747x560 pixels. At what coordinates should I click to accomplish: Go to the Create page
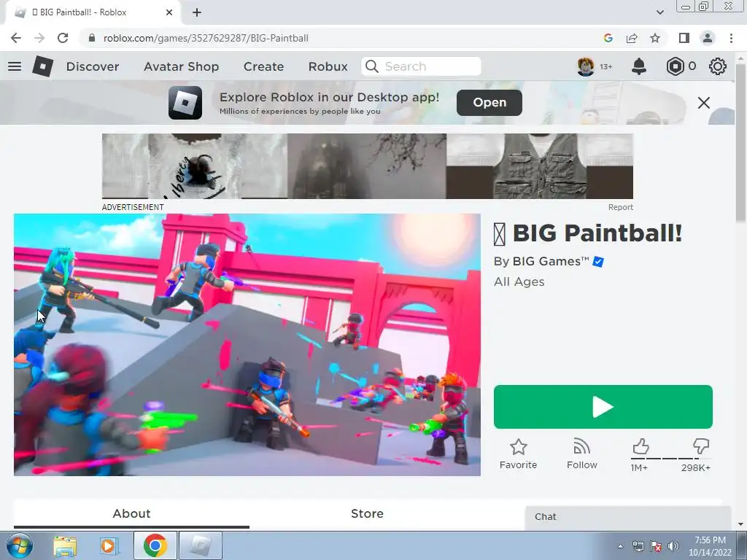coord(263,66)
